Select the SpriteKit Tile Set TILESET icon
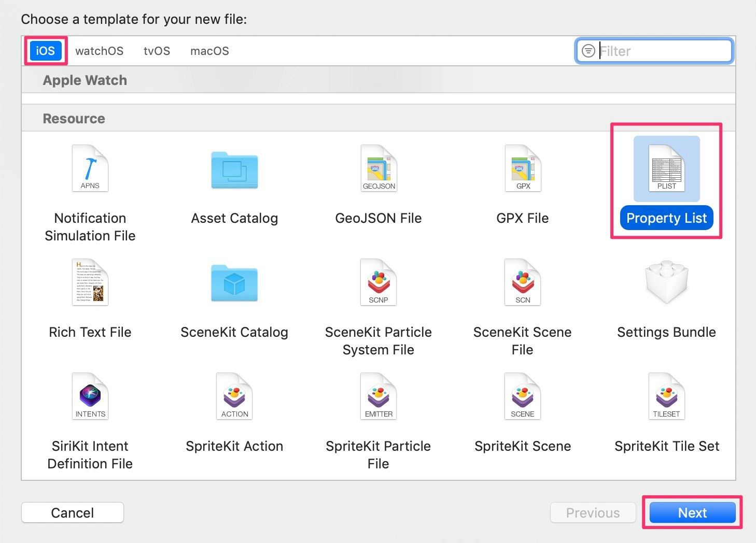756x543 pixels. click(667, 396)
